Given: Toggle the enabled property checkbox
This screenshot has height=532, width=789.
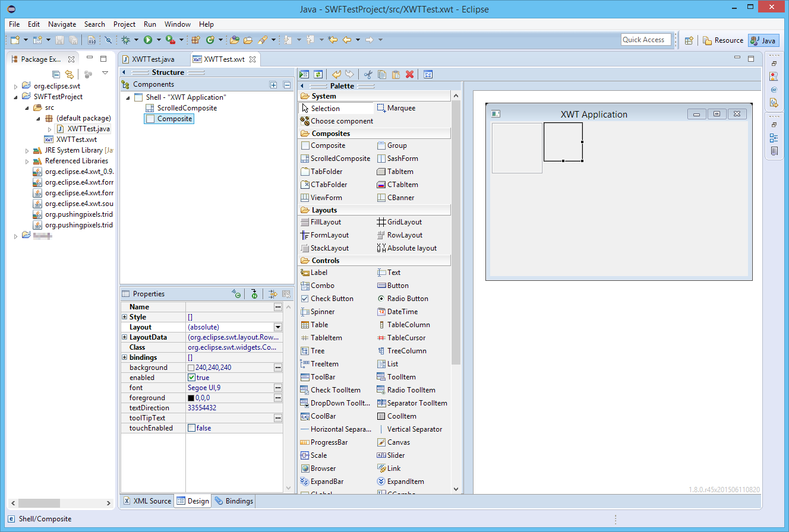Looking at the screenshot, I should pos(191,378).
